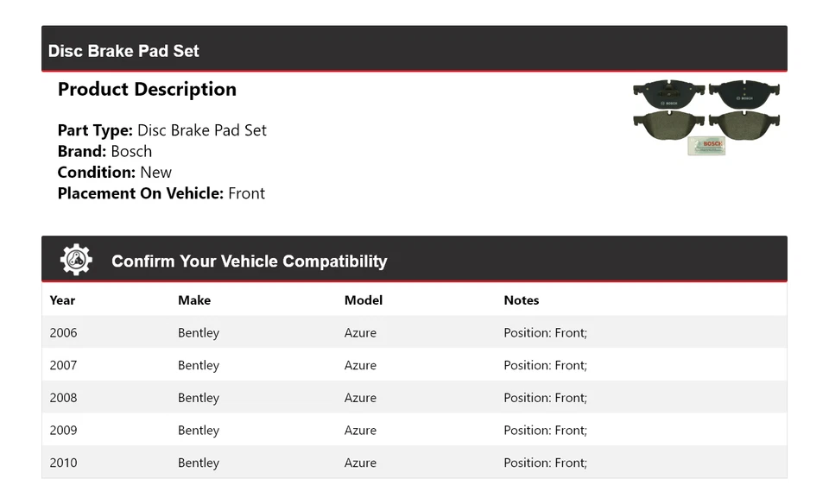Image resolution: width=829 pixels, height=504 pixels.
Task: Select the Confirm Your Vehicle Compatibility header
Action: coord(249,261)
